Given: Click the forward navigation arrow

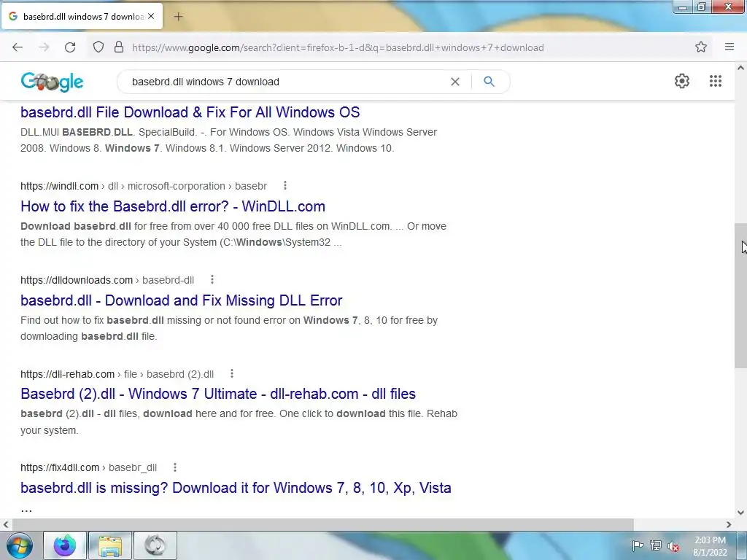Looking at the screenshot, I should [44, 47].
